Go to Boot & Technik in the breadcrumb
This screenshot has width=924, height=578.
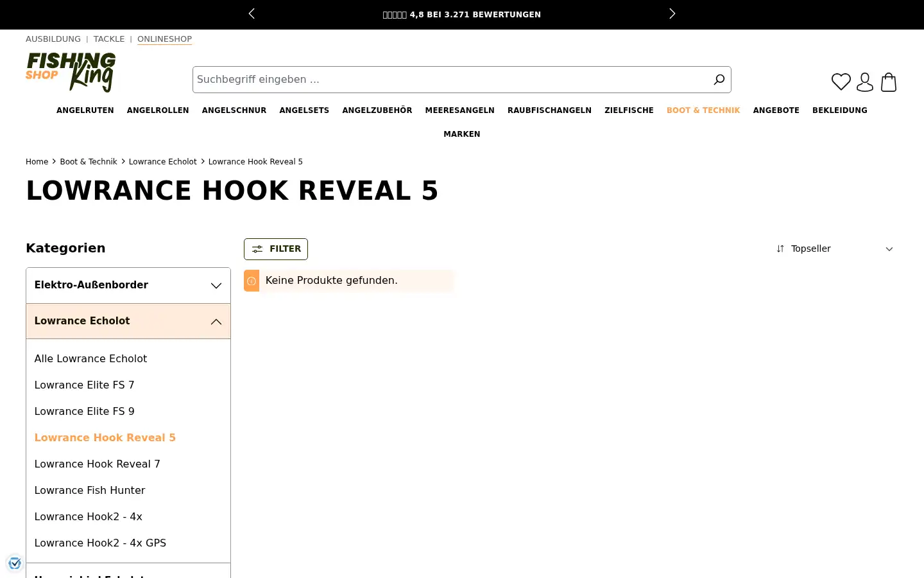click(89, 162)
